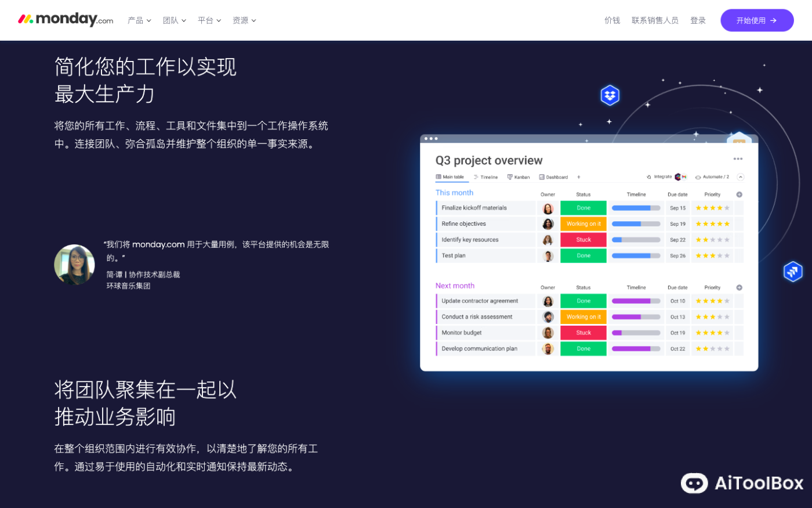Switch to the Kanban tab

(519, 177)
